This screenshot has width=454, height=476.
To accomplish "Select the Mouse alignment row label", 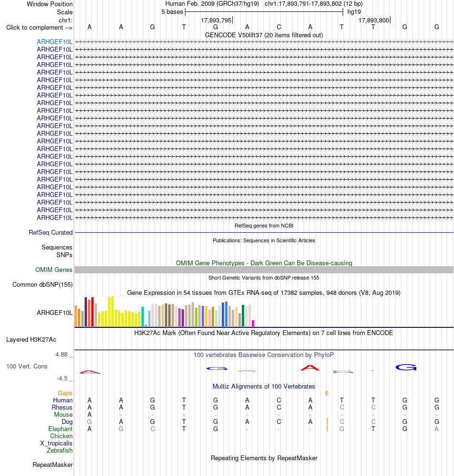I will (x=63, y=415).
